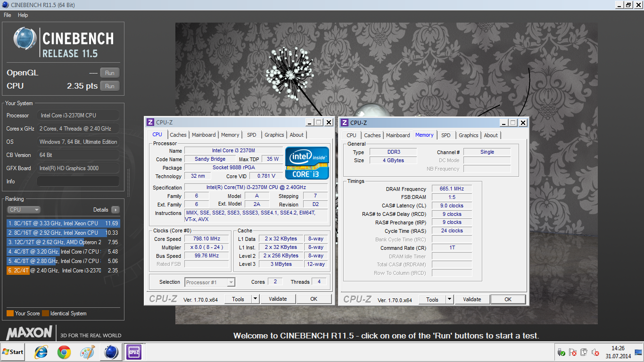The width and height of the screenshot is (644, 362).
Task: Switch to CPU tab in right CPU-Z window
Action: coord(352,135)
